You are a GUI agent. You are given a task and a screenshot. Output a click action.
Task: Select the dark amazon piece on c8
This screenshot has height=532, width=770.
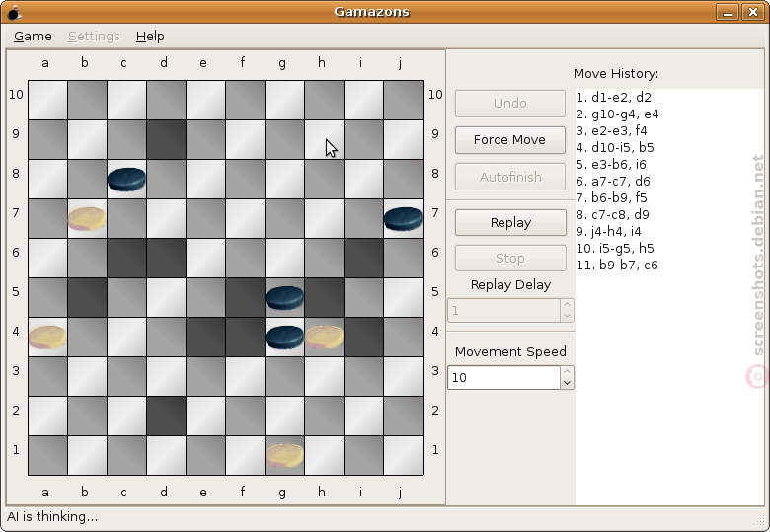(126, 179)
